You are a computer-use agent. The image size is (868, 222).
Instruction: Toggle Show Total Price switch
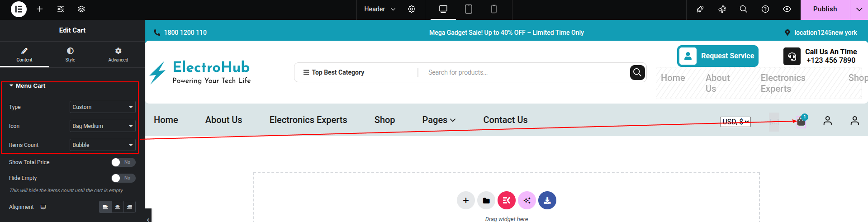(123, 162)
